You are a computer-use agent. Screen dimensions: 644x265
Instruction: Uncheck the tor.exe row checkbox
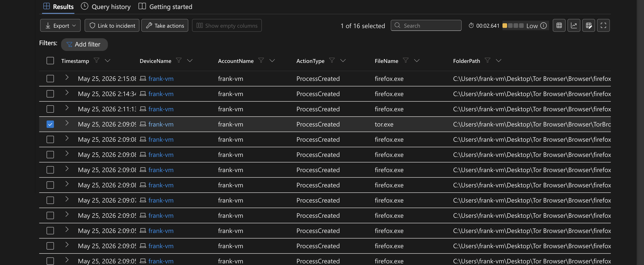pos(50,124)
